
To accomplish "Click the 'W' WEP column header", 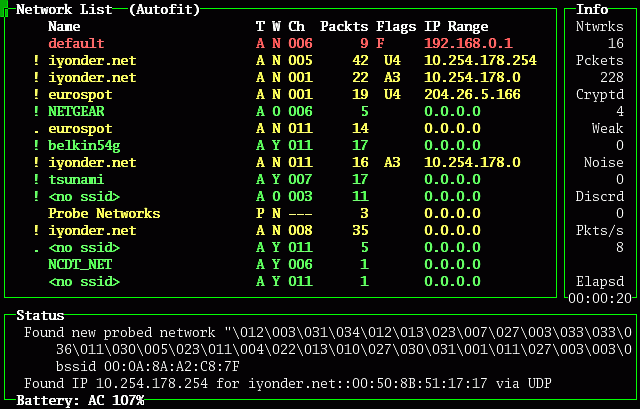I will tap(276, 27).
